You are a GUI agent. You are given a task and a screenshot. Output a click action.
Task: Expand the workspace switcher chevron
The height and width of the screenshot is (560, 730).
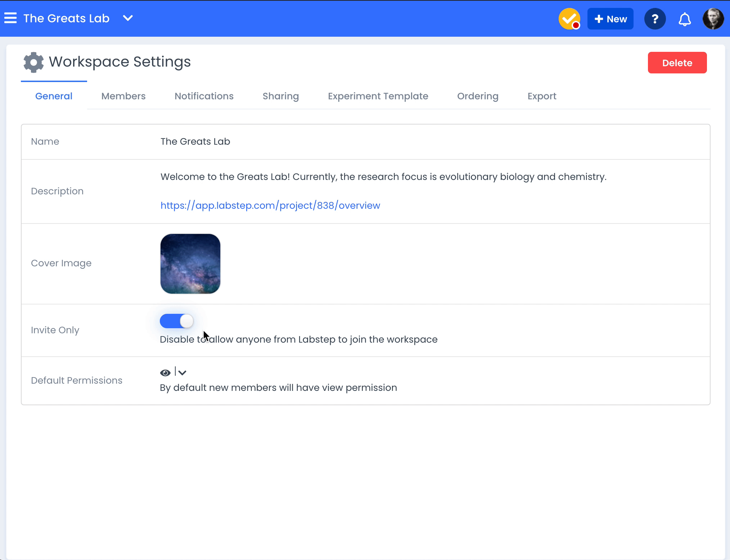(x=128, y=18)
